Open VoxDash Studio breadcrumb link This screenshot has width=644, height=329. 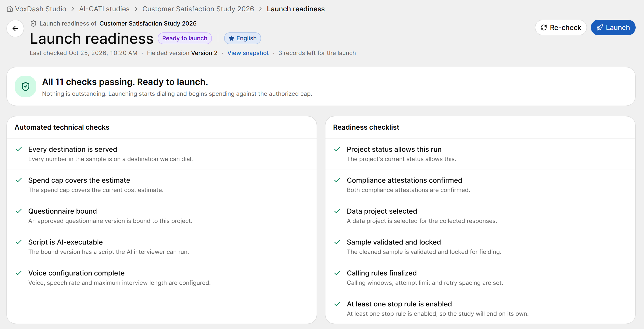[x=41, y=9]
